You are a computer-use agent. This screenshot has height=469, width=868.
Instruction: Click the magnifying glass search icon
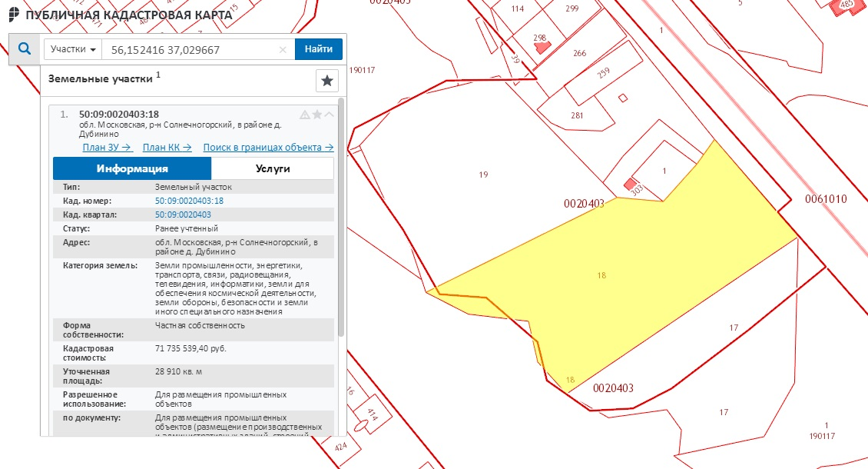[24, 49]
